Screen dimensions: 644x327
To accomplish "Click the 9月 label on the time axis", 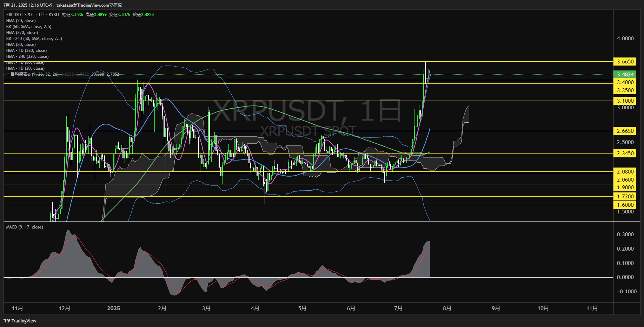I will (496, 308).
